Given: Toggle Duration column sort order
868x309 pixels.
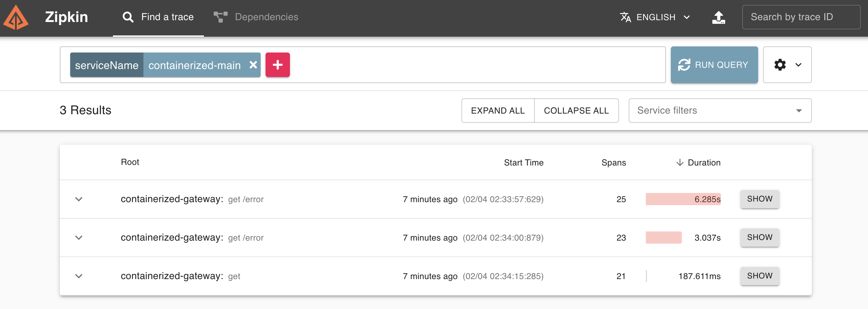Looking at the screenshot, I should click(698, 162).
